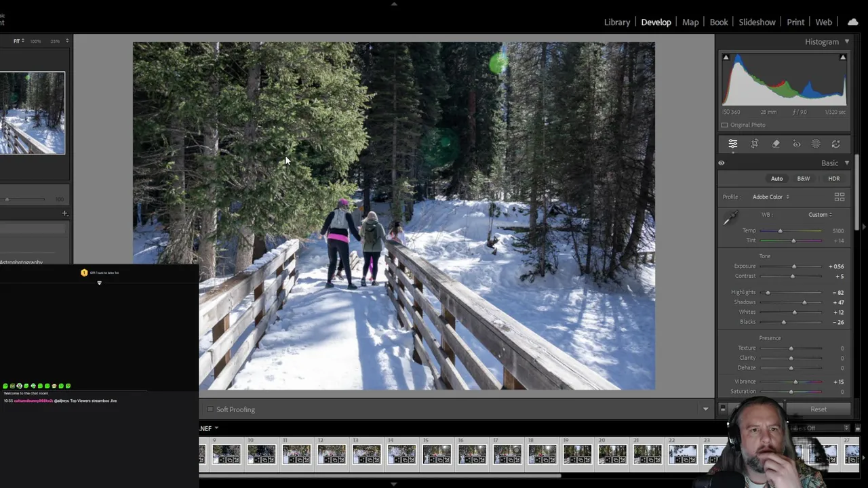The width and height of the screenshot is (868, 488).
Task: Click the plus icon in left panel
Action: (65, 213)
